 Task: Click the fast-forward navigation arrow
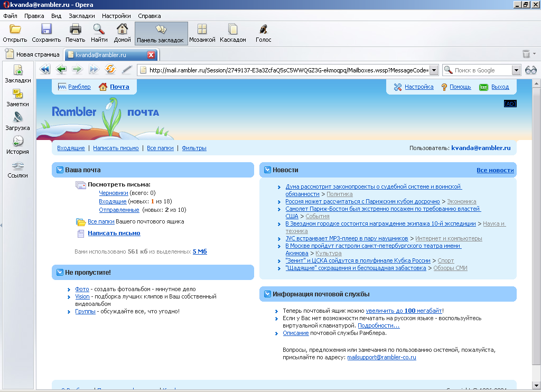point(94,69)
